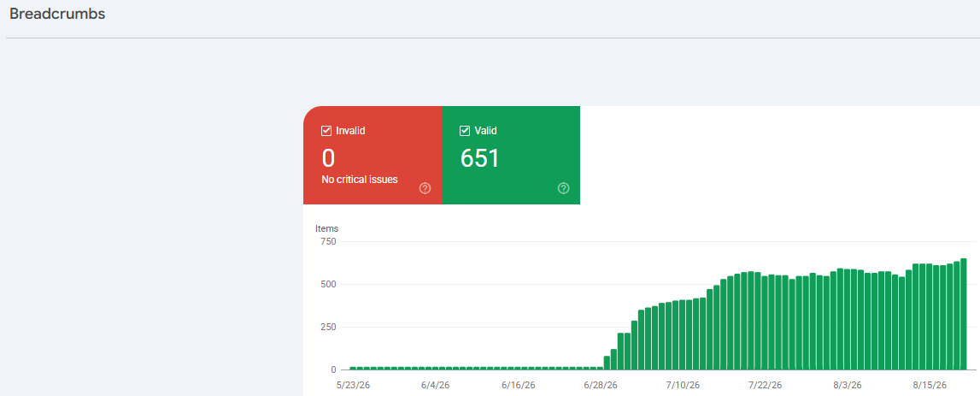Click the 6/16/26 date label
This screenshot has height=396, width=980.
pyautogui.click(x=519, y=384)
